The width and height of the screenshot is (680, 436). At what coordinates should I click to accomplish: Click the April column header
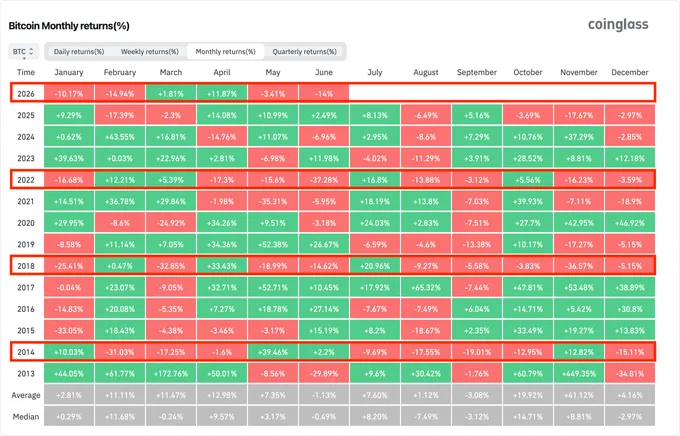(222, 72)
